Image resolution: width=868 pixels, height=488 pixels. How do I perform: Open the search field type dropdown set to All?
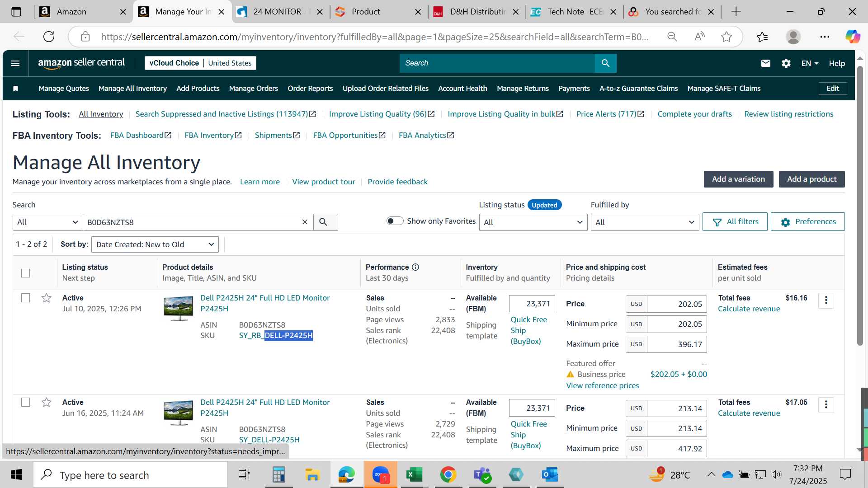(x=47, y=222)
